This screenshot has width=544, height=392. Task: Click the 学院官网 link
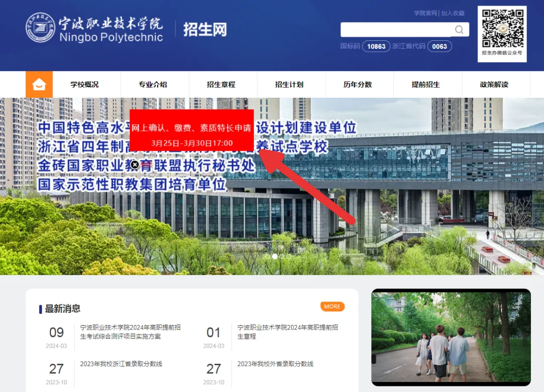coord(425,13)
